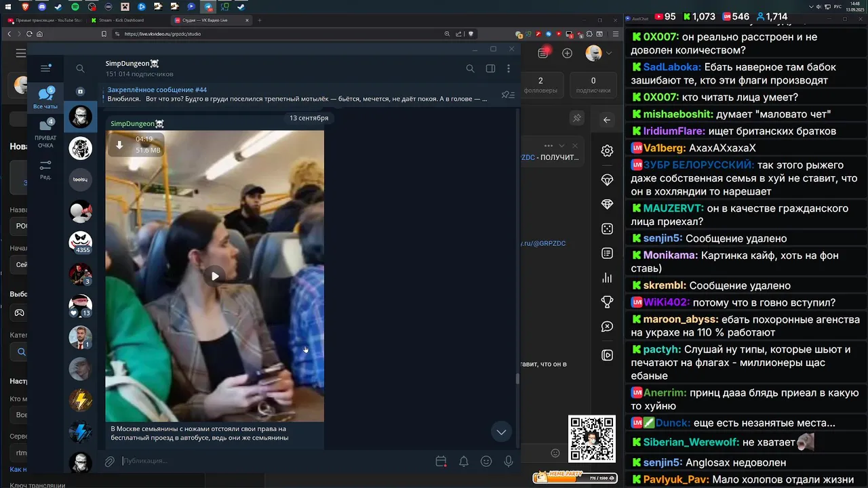The height and width of the screenshot is (488, 868).
Task: Click the outlined diamond icon in VK panel
Action: (607, 180)
